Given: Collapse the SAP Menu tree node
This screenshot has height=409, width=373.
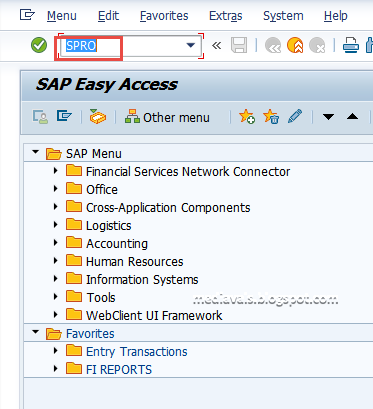Looking at the screenshot, I should 35,152.
